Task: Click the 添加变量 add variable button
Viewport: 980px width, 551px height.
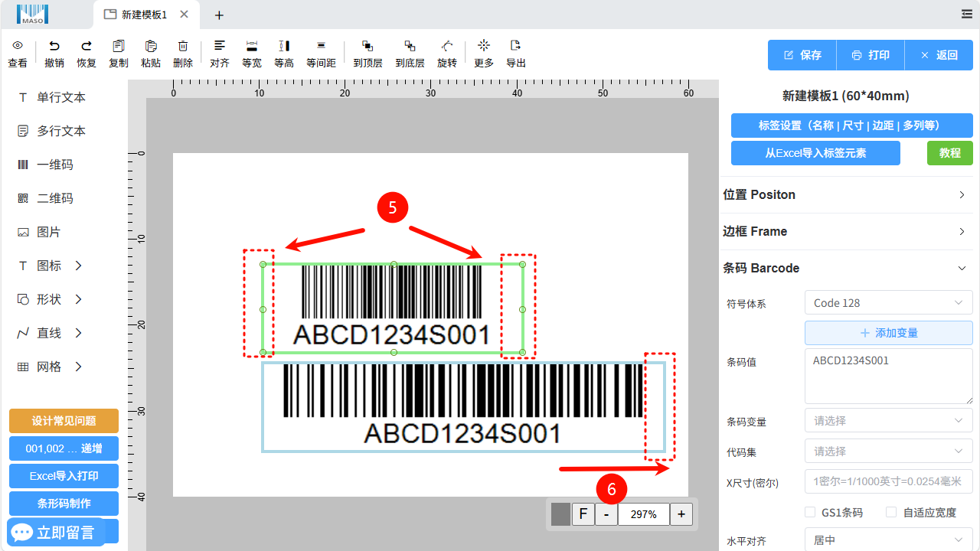Action: pyautogui.click(x=888, y=333)
